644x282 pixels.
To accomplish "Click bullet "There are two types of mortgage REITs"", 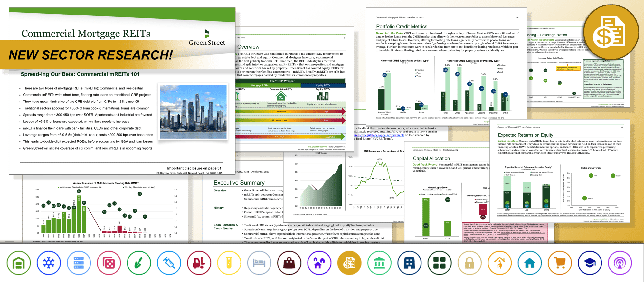I will click(83, 88).
